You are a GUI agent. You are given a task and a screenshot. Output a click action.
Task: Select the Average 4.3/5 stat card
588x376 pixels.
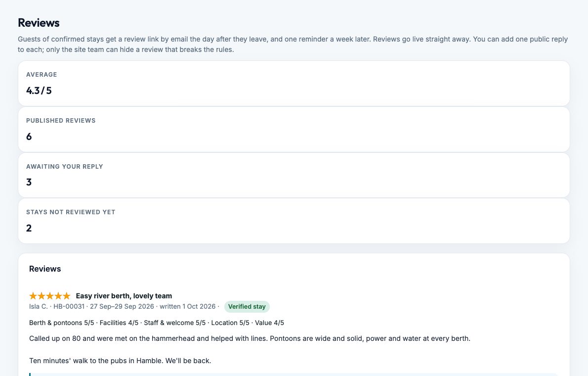pyautogui.click(x=294, y=84)
